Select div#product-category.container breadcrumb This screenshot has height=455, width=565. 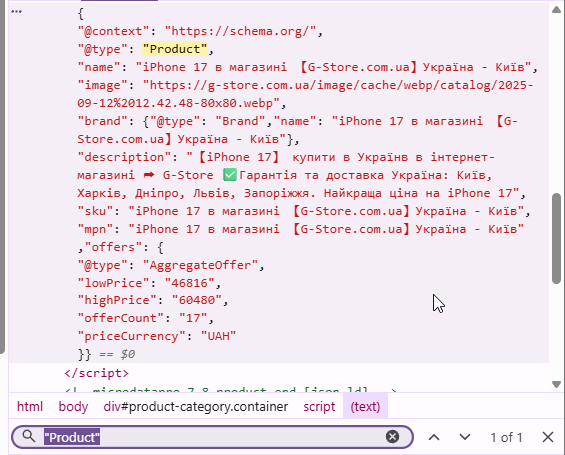196,407
